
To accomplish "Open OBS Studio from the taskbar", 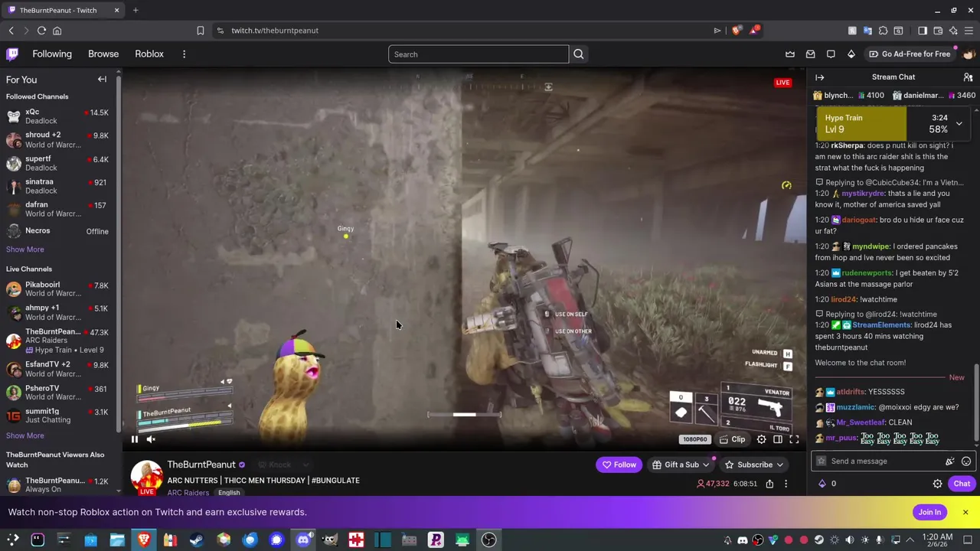I will [489, 540].
